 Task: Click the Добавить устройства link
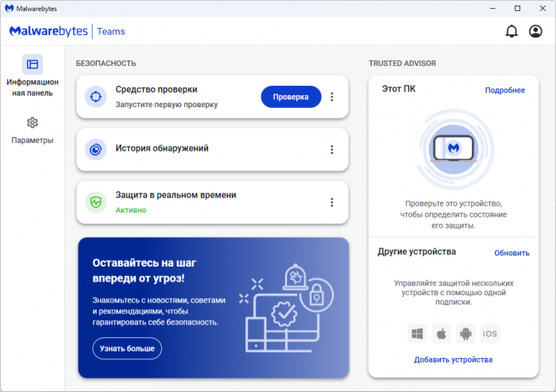[x=453, y=359]
